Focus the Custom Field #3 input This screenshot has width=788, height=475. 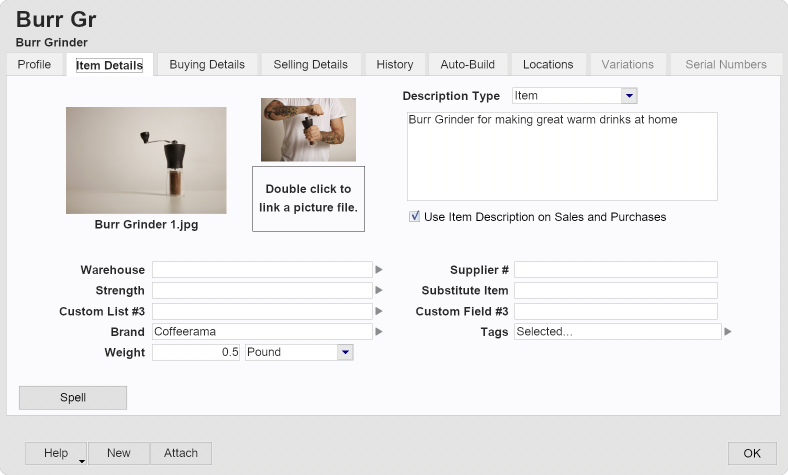[x=616, y=311]
